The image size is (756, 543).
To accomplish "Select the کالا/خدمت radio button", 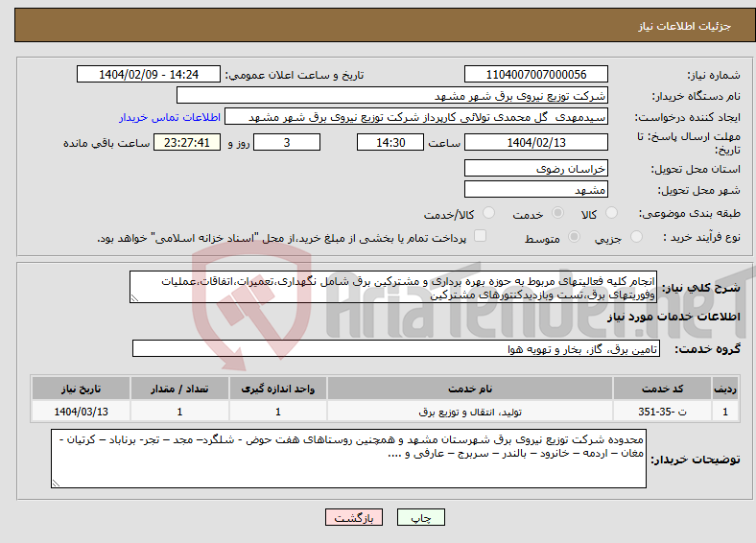I will [x=488, y=213].
